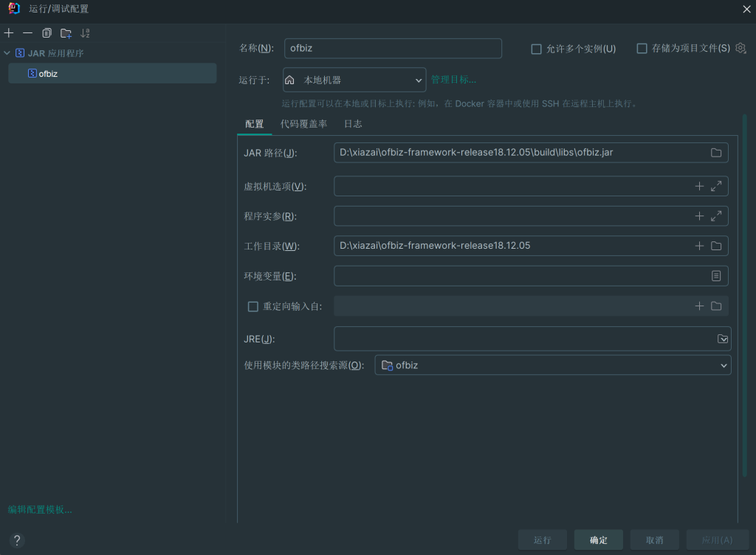
Task: Enable redirect input from checkbox
Action: point(253,306)
